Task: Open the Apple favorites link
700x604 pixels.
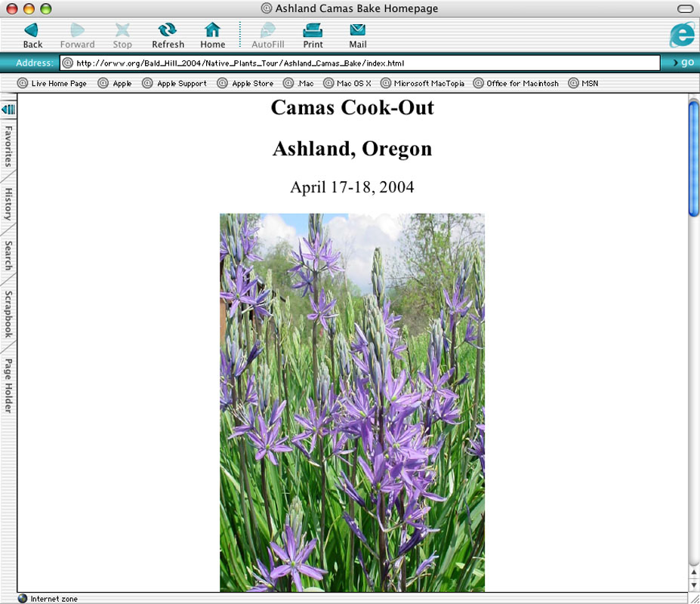Action: point(115,83)
